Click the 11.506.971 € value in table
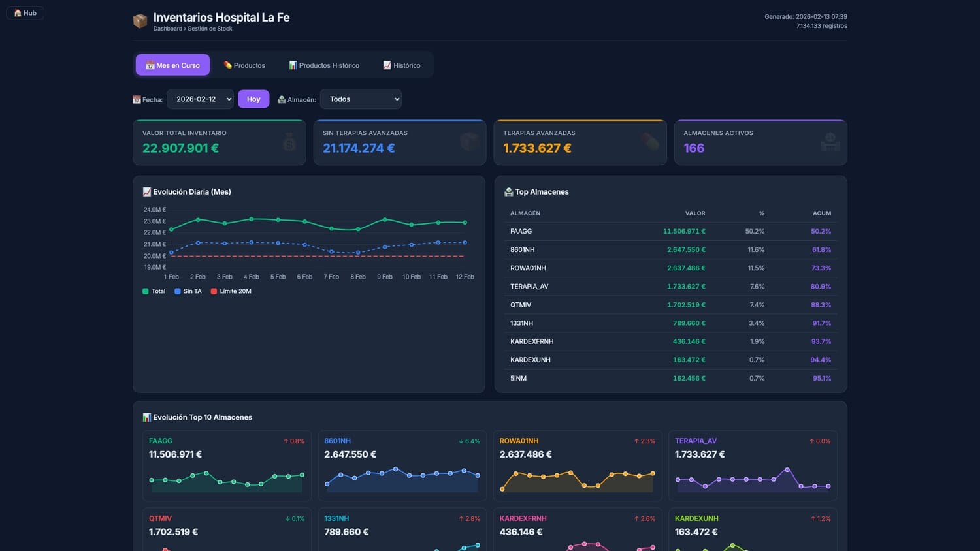 click(x=684, y=232)
